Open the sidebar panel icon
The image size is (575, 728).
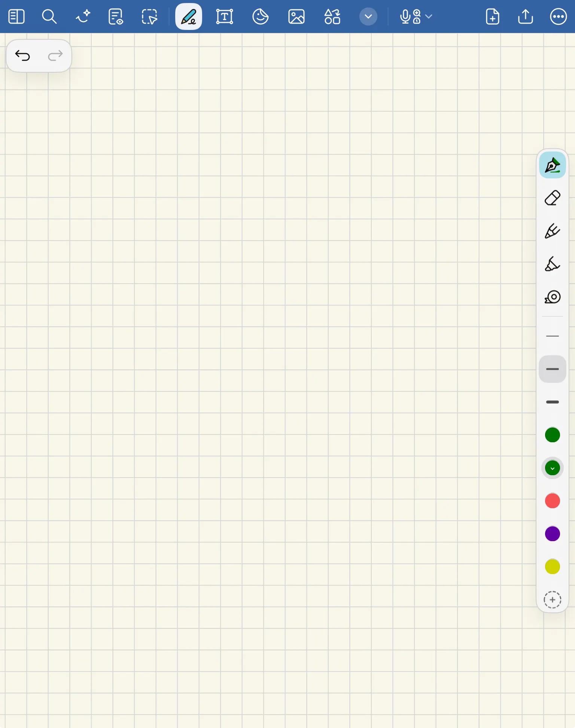tap(16, 17)
